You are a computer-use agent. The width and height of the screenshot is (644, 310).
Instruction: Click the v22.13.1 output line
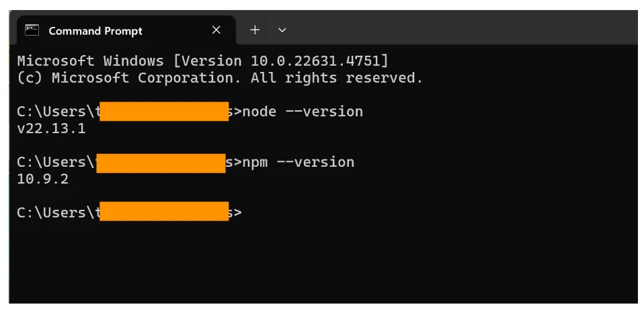[x=51, y=129]
